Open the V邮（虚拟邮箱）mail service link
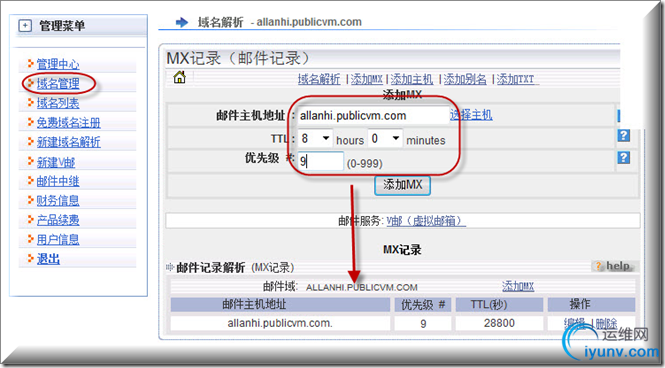This screenshot has width=665, height=368. click(x=426, y=221)
